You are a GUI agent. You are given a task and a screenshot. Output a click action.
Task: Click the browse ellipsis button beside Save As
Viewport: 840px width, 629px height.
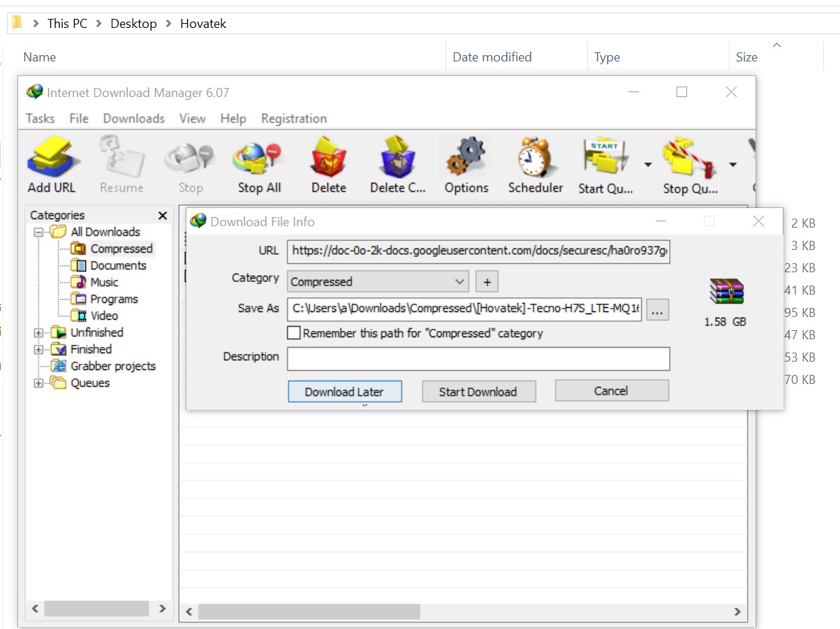tap(657, 310)
